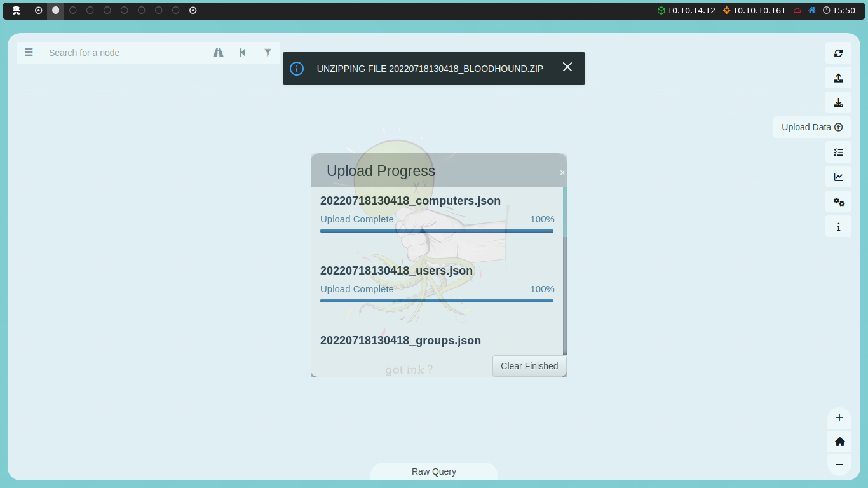
Task: Click the pathfinding road icon
Action: point(218,53)
